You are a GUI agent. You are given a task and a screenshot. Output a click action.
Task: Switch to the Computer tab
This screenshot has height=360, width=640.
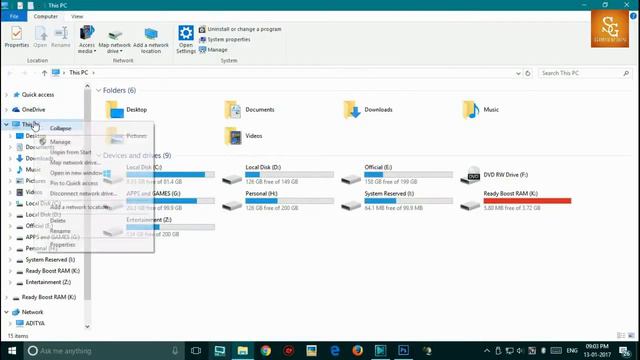point(46,16)
